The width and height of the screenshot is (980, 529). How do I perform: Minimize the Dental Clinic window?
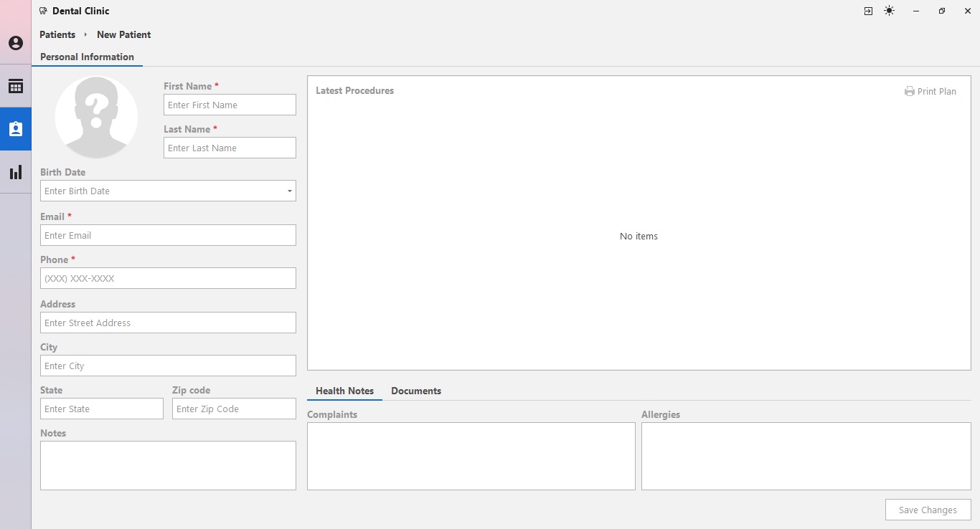(916, 11)
